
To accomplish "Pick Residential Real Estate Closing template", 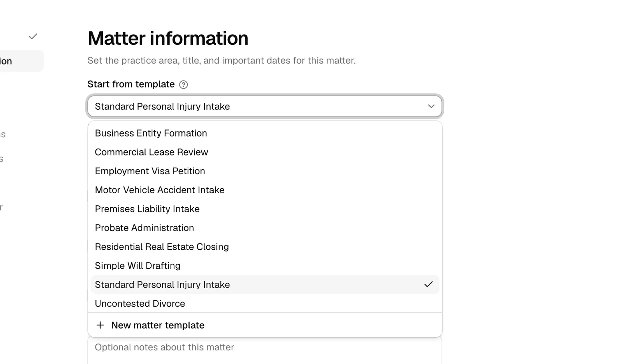I will [265, 247].
